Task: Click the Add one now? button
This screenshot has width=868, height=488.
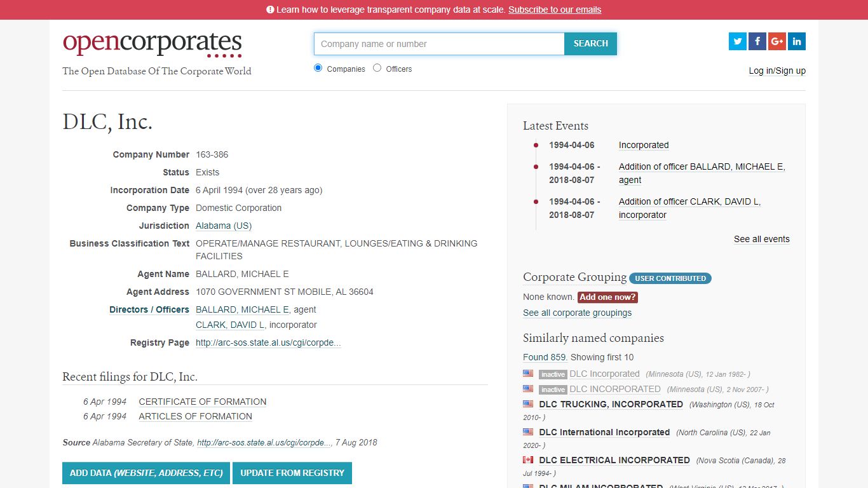Action: coord(607,297)
